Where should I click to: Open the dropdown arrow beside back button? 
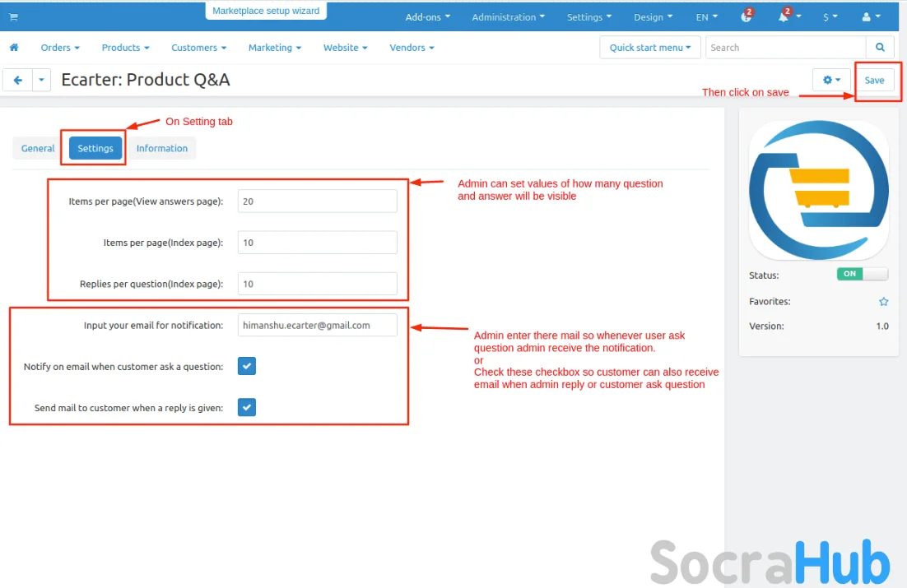pyautogui.click(x=42, y=80)
